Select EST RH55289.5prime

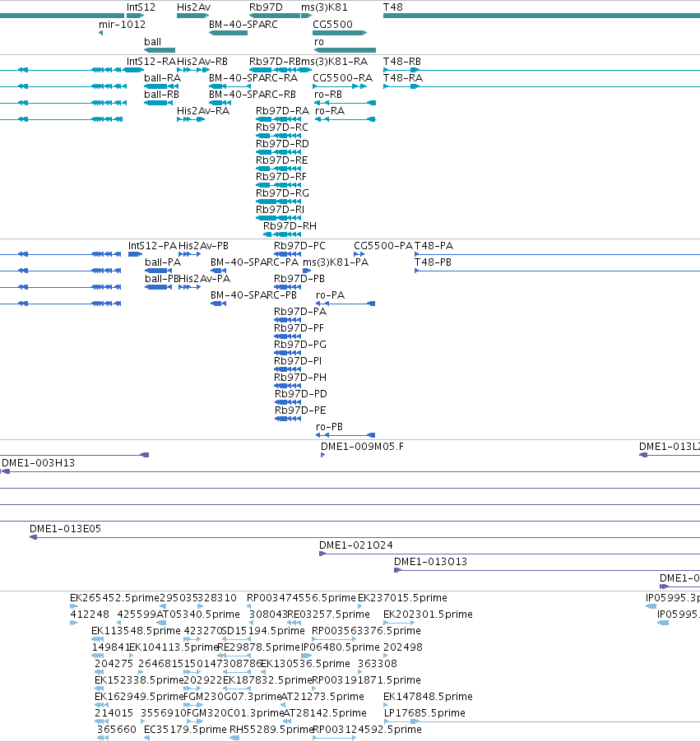coord(271,729)
